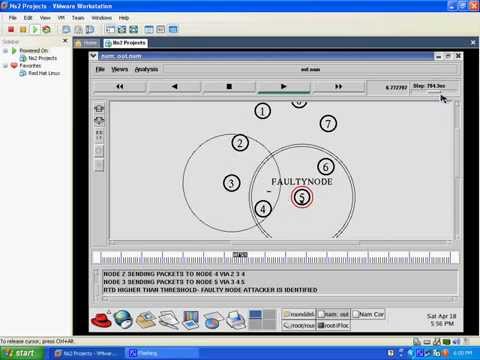Click the Windows Start button
The width and height of the screenshot is (480, 360).
click(x=22, y=353)
